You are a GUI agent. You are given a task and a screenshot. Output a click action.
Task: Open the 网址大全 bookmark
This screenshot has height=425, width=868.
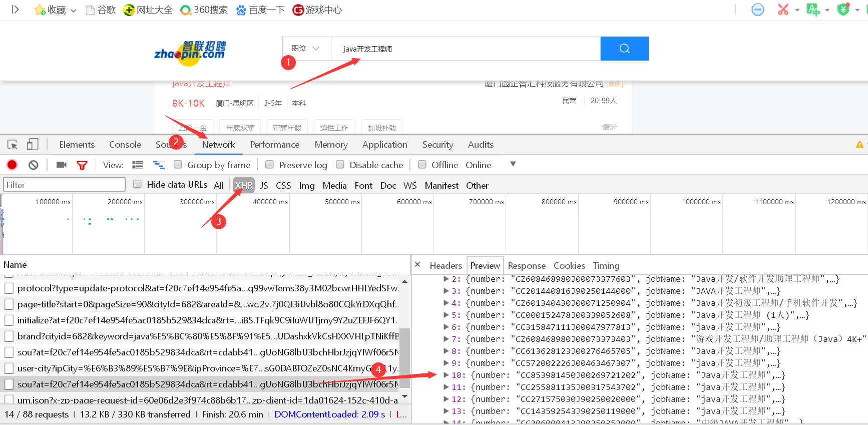(x=148, y=10)
